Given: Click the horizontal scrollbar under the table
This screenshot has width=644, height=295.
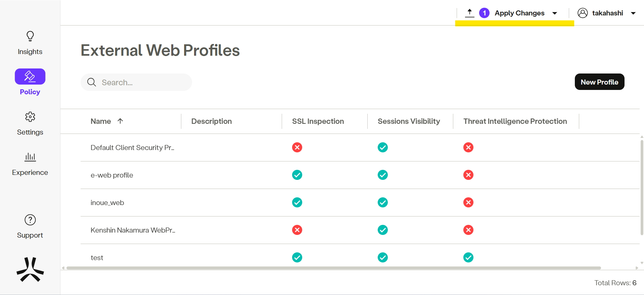Looking at the screenshot, I should pyautogui.click(x=333, y=268).
